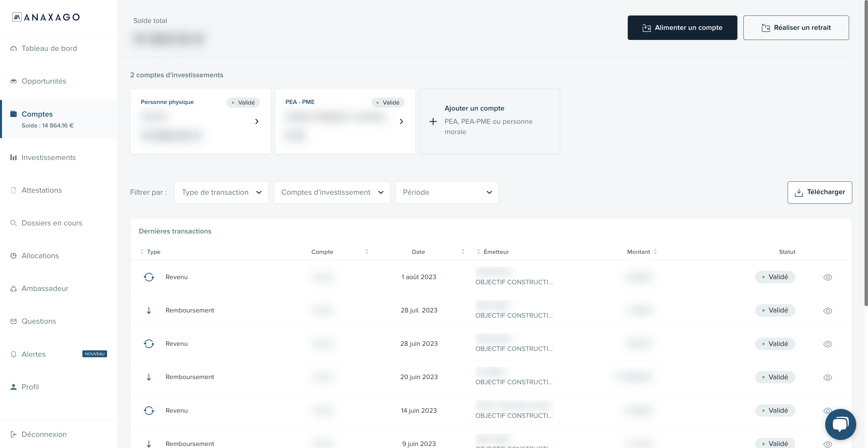Screen dimensions: 868x448
Task: Click the Questions envelope icon
Action: click(13, 321)
